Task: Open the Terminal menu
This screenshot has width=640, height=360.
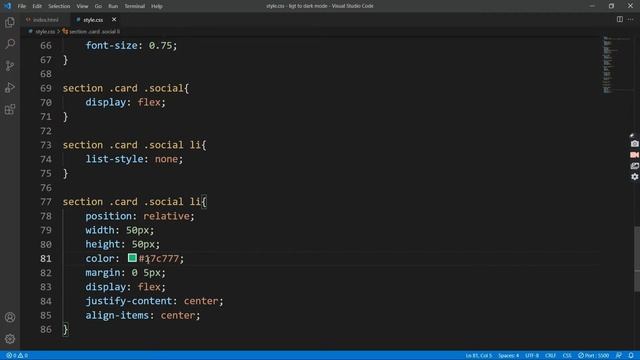Action: (135, 6)
